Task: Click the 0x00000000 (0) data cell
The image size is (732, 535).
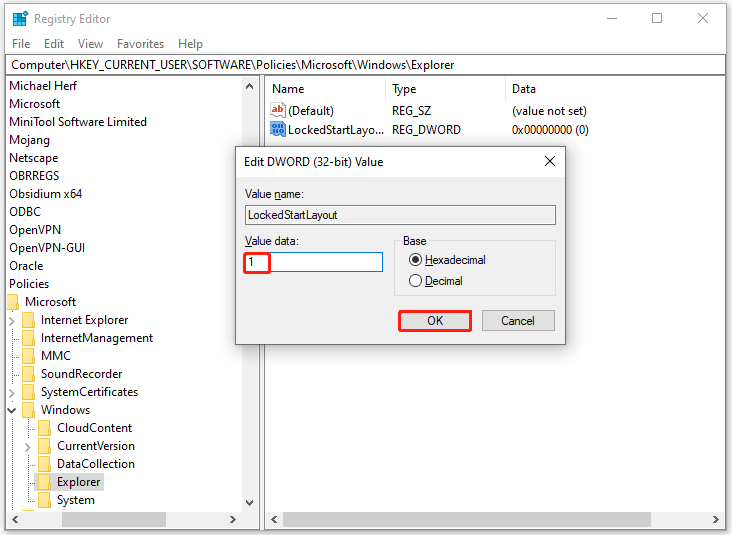Action: pyautogui.click(x=550, y=130)
